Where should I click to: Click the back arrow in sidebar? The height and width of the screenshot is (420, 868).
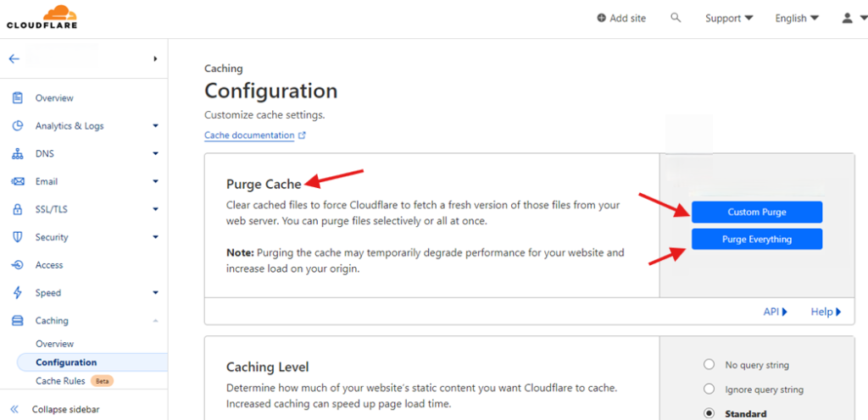point(14,59)
